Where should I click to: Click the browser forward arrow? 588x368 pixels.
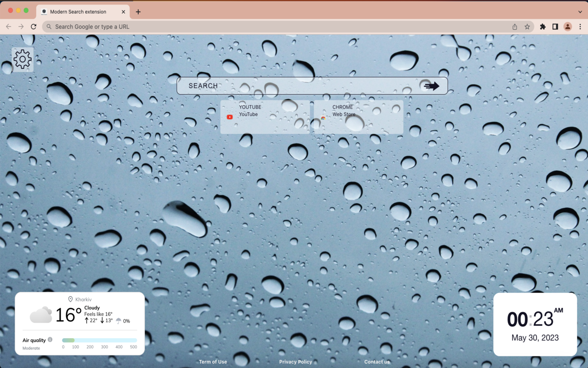[x=21, y=27]
